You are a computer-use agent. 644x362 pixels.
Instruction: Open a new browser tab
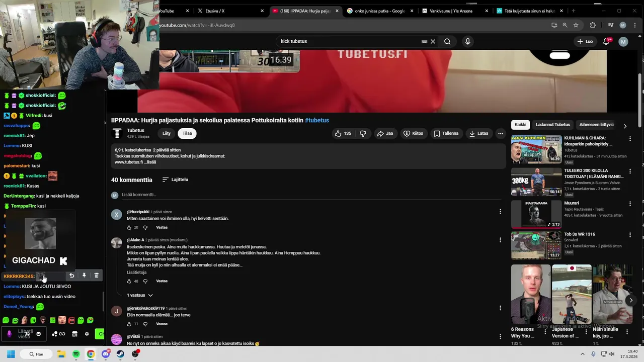[x=573, y=11]
